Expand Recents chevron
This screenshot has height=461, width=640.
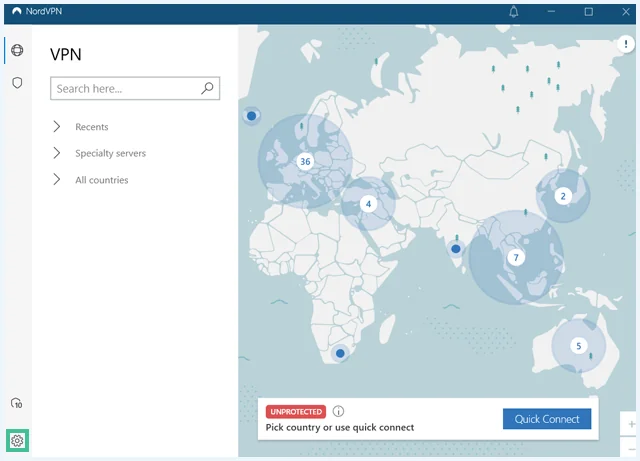pyautogui.click(x=57, y=127)
